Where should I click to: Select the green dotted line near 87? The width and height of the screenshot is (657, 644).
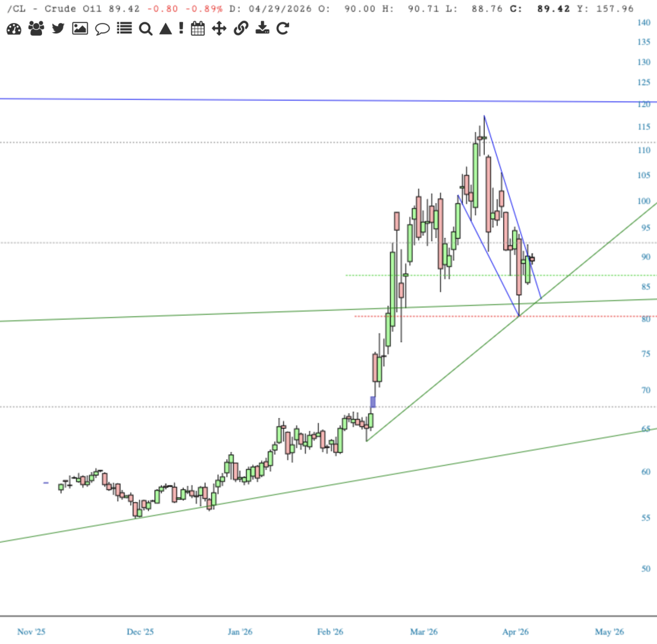501,275
